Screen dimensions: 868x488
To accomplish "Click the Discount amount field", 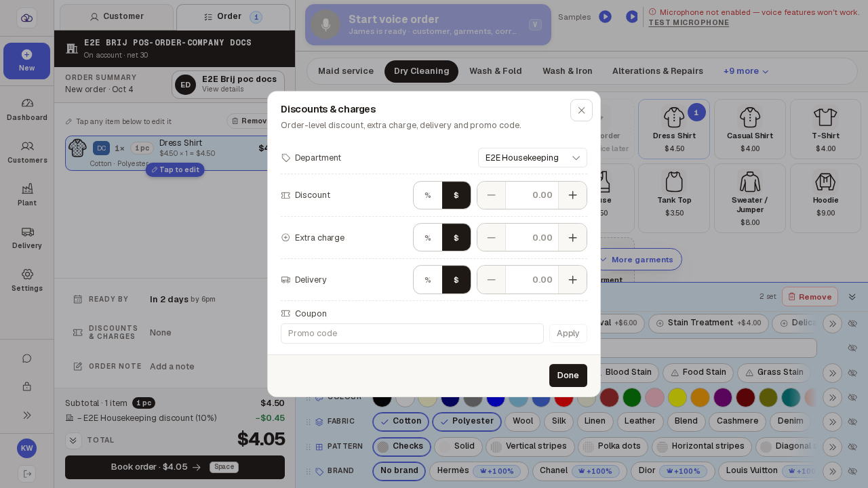I will click(x=532, y=195).
